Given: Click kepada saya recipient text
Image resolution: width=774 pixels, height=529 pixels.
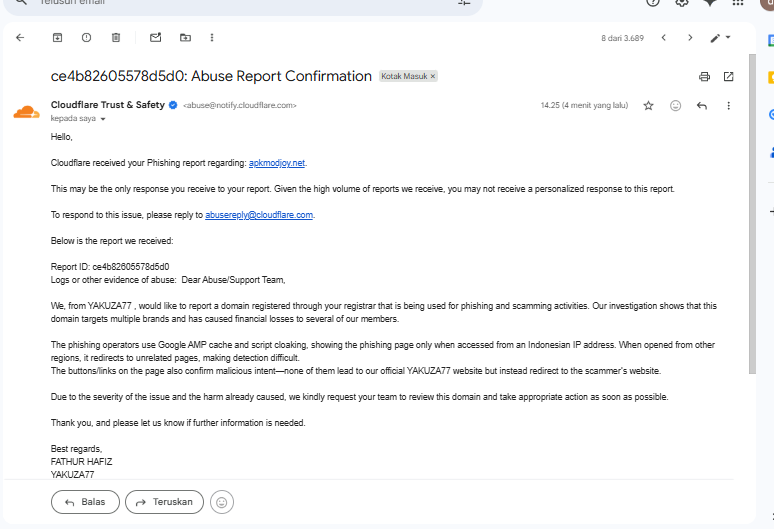Looking at the screenshot, I should 73,118.
